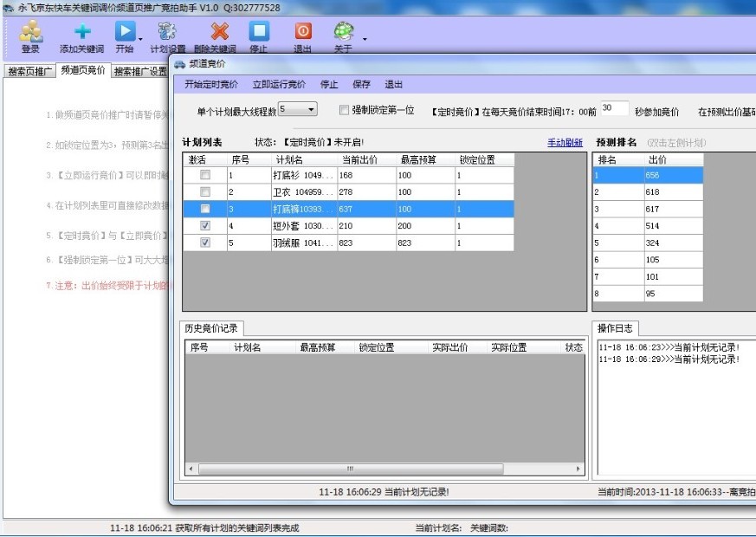The image size is (756, 537).
Task: Click the 锁定位置 column header in 计划列表
Action: 484,160
